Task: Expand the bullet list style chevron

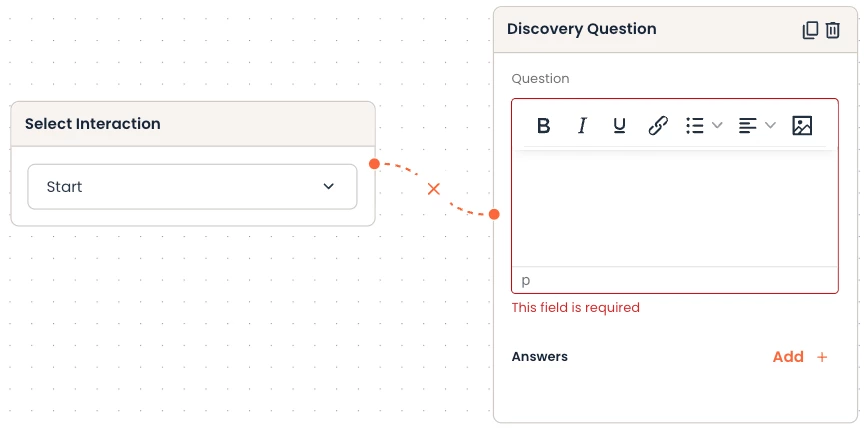Action: [717, 125]
